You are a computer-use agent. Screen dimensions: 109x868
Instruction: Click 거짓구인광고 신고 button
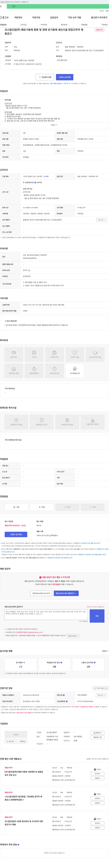[101, 688]
